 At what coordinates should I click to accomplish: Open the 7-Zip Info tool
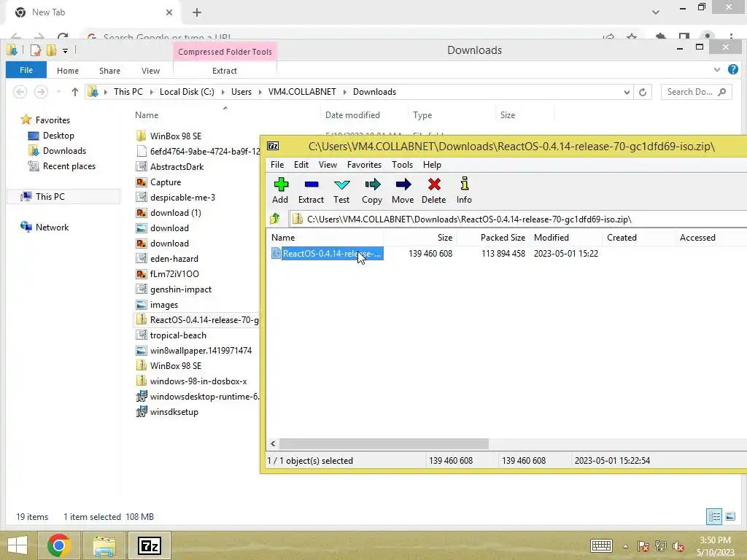click(x=464, y=190)
